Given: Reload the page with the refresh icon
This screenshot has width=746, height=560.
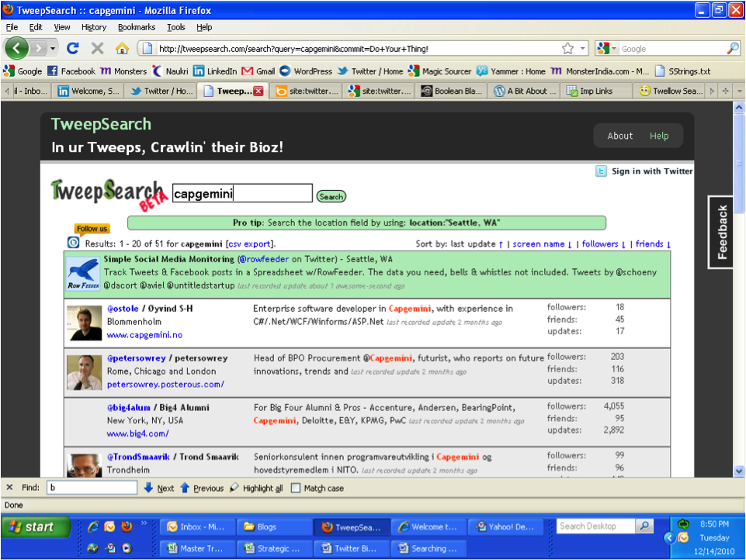Looking at the screenshot, I should [73, 48].
